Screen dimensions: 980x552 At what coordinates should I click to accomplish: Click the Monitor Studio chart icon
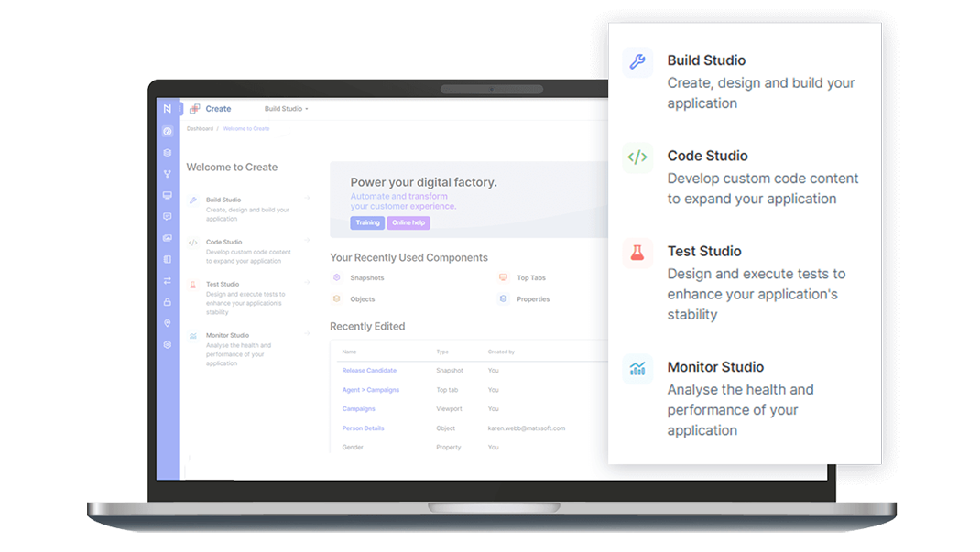point(637,368)
